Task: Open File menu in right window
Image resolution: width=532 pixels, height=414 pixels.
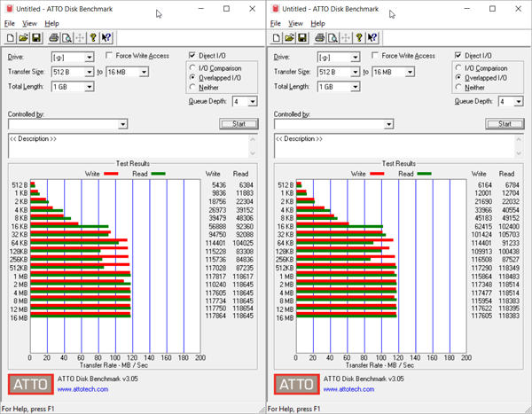Action: 276,23
